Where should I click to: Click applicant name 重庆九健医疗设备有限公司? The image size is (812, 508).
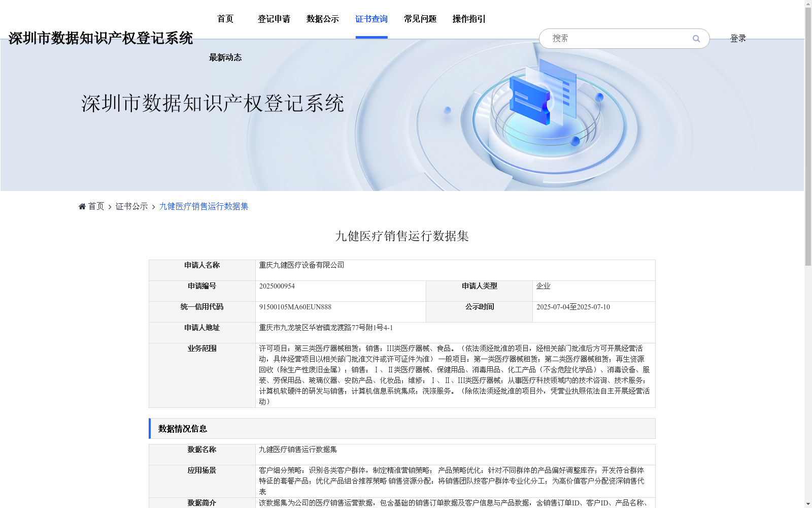301,265
